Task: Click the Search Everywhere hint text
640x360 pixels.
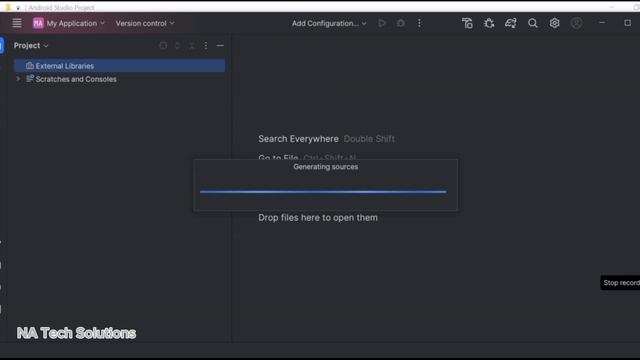Action: [x=298, y=139]
